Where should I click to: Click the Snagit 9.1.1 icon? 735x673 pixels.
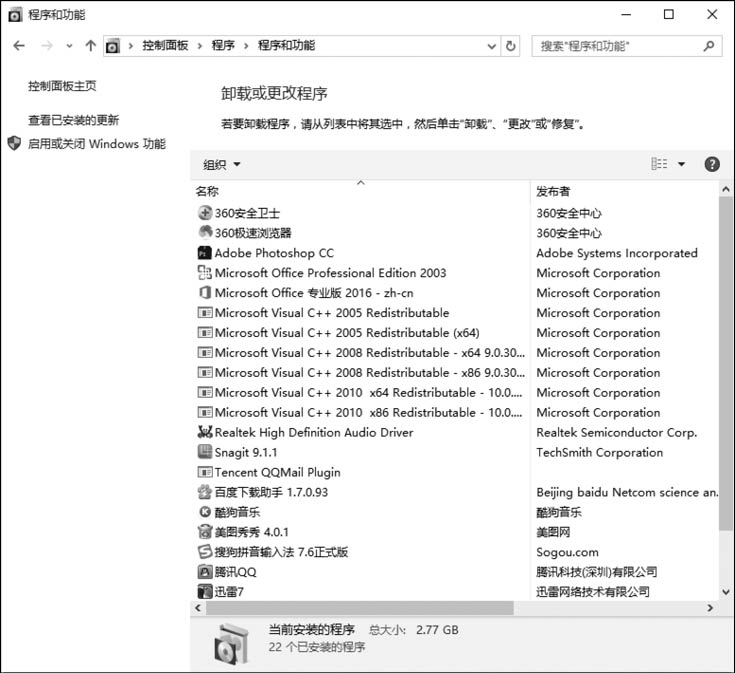[205, 452]
